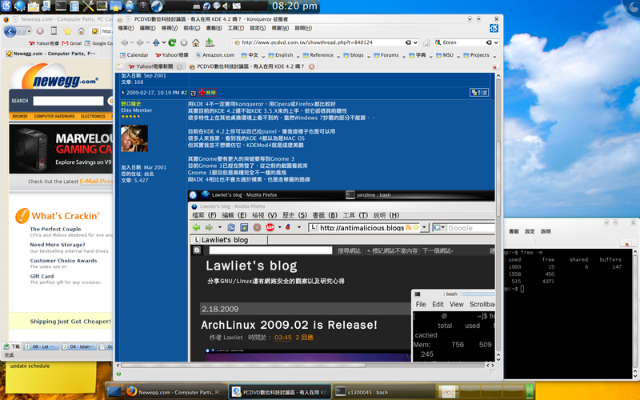The height and width of the screenshot is (400, 640).
Task: Expand the English bookmark folder
Action: (x=284, y=56)
